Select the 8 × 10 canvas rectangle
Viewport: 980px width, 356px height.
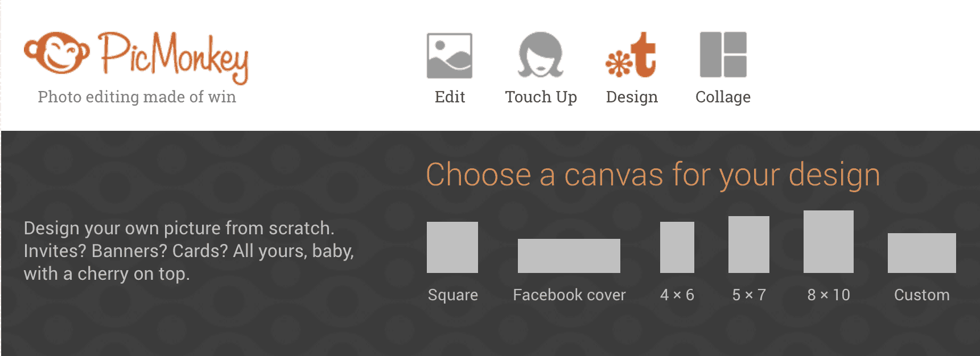click(829, 242)
